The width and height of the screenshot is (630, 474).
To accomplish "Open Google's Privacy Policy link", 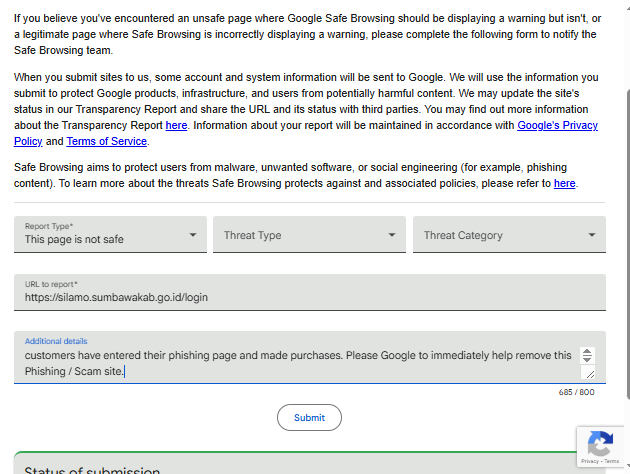I will [x=557, y=125].
